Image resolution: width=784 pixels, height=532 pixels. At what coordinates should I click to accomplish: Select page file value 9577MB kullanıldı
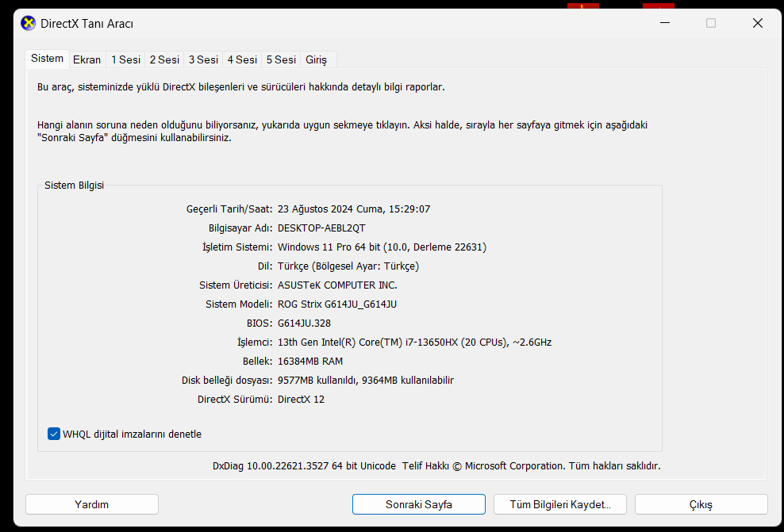click(x=317, y=380)
